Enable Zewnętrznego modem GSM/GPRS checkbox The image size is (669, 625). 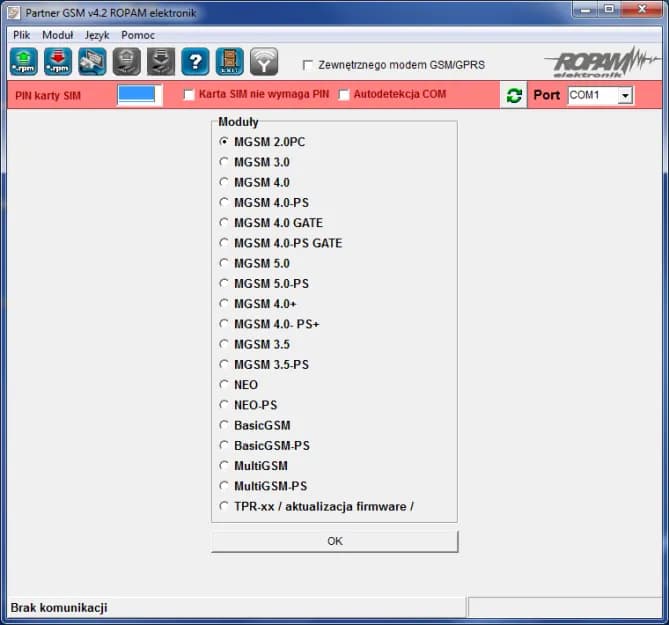coord(308,65)
